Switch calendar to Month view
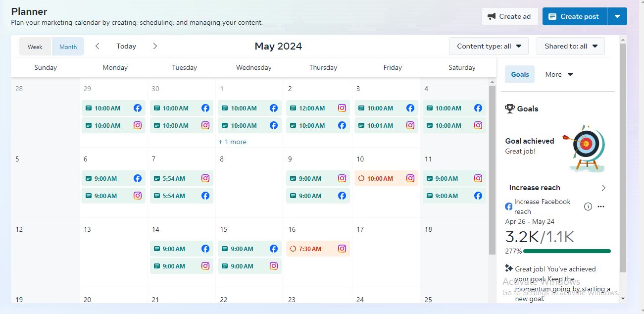 (68, 47)
